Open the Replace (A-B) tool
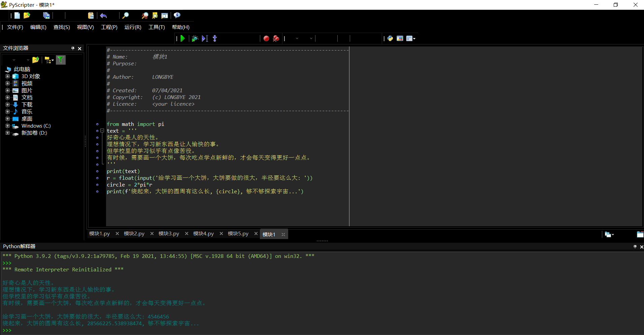The width and height of the screenshot is (644, 335). pyautogui.click(x=145, y=15)
